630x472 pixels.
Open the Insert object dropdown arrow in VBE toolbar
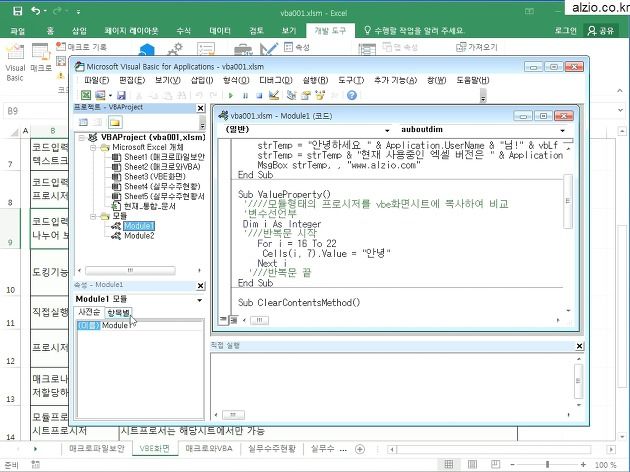[x=110, y=96]
